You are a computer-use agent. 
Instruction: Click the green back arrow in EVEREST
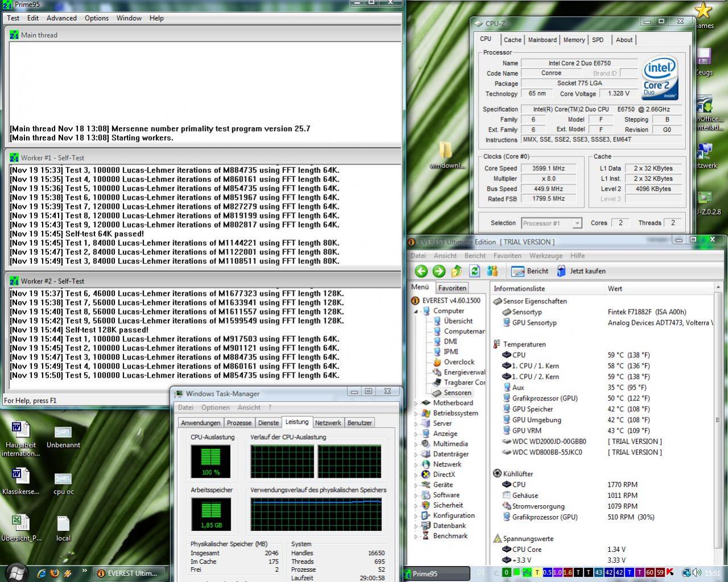click(421, 271)
